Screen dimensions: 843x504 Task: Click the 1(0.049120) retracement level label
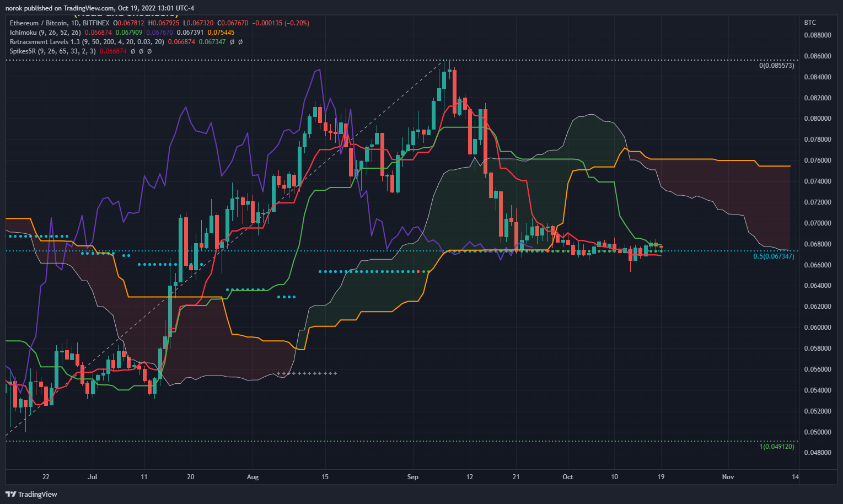coord(777,447)
